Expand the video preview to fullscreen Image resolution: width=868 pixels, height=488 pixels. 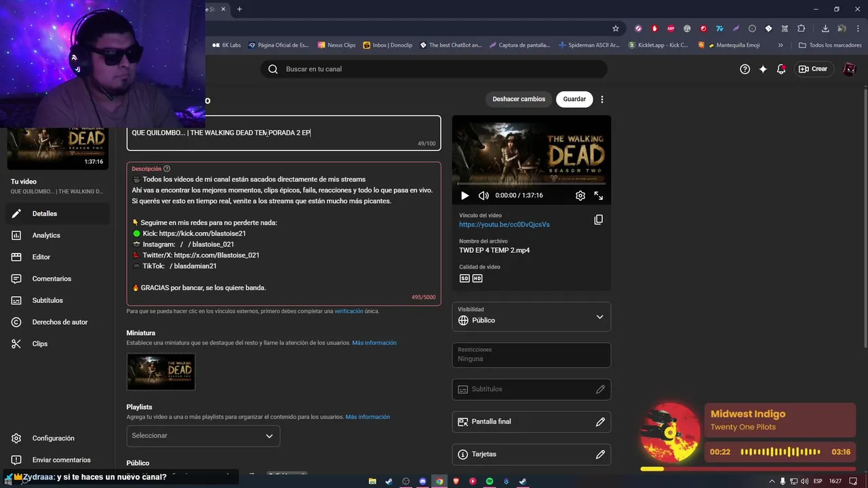[x=599, y=195]
